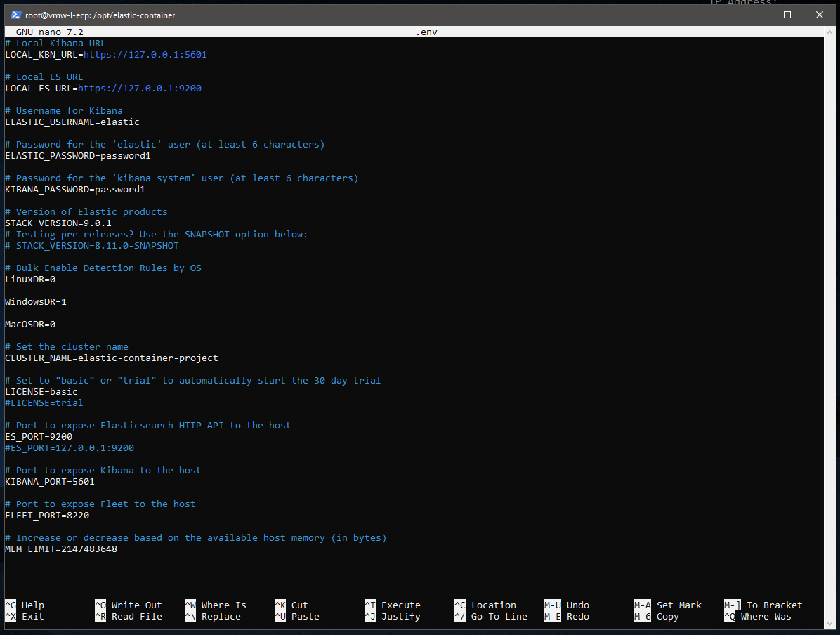Click the LICENSE=basic line
The width and height of the screenshot is (840, 635).
(x=41, y=391)
